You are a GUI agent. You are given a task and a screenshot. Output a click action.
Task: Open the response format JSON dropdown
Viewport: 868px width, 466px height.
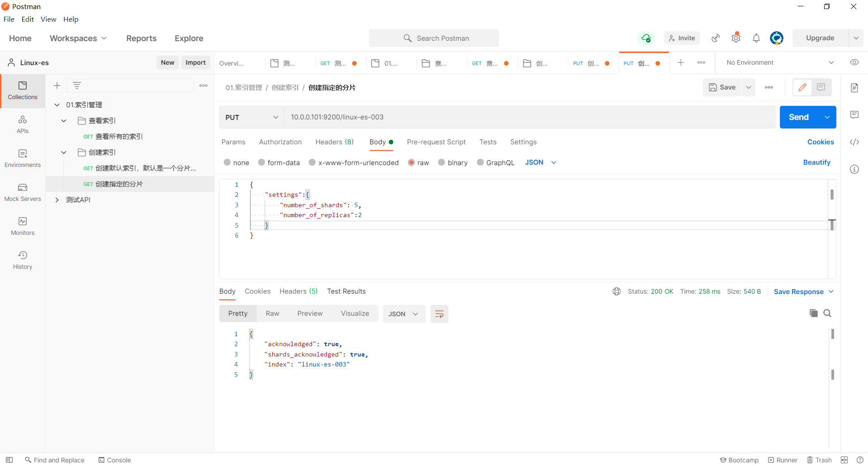pos(404,314)
